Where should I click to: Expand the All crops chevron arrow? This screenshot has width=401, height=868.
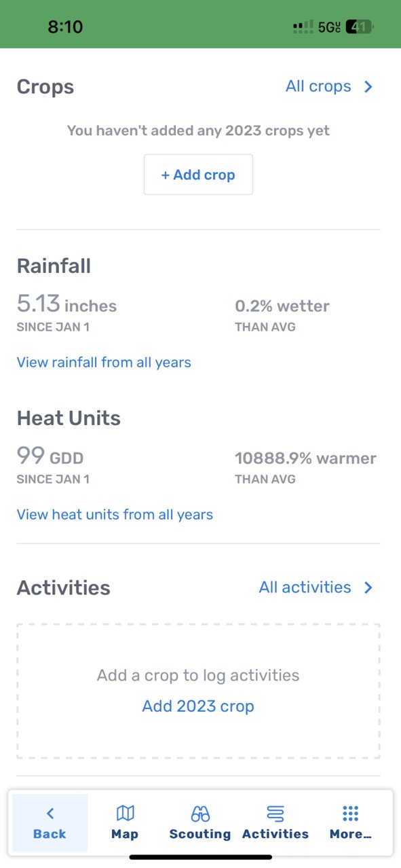point(368,87)
